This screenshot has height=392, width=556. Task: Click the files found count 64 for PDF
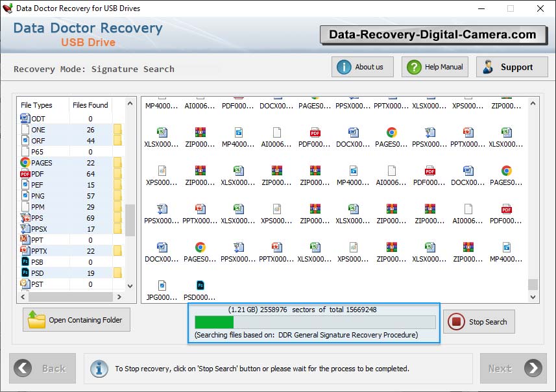(91, 174)
